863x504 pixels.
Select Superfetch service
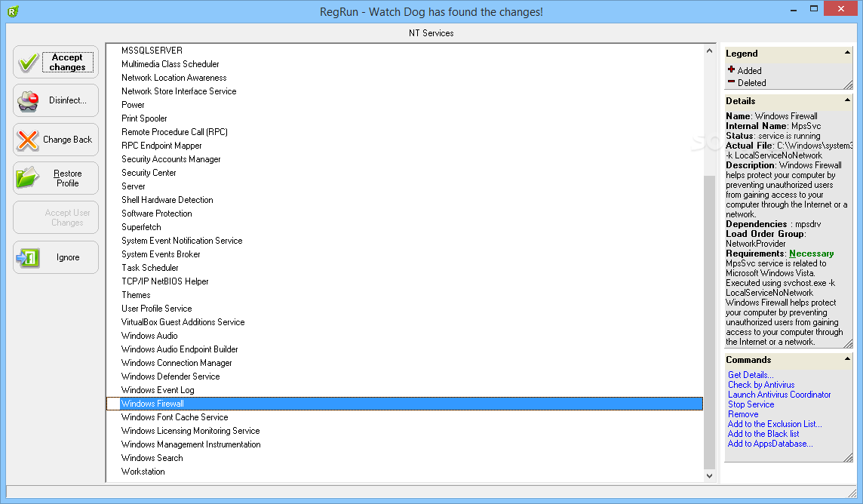pyautogui.click(x=141, y=227)
